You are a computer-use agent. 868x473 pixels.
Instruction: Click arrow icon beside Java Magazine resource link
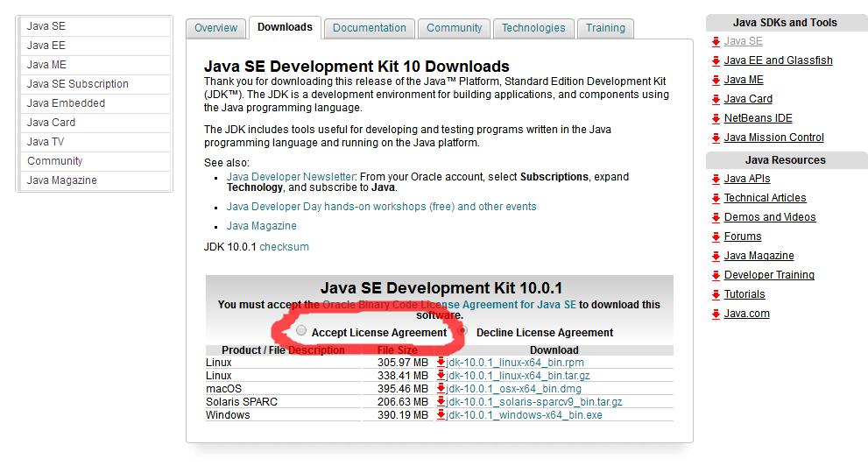[716, 256]
